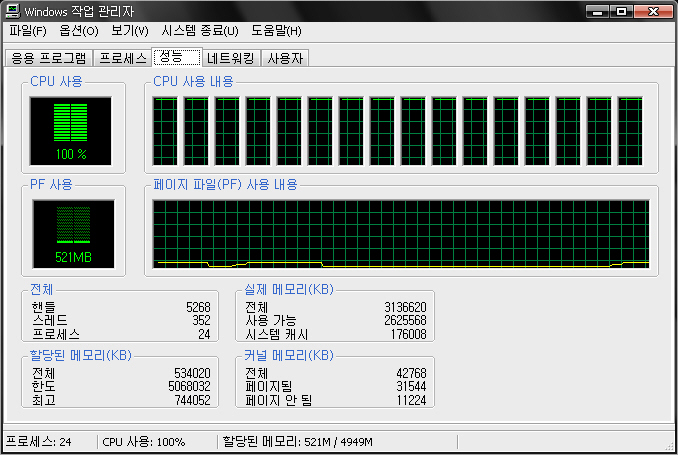This screenshot has height=455, width=678.
Task: Click the first CPU core history graph
Action: pos(165,131)
